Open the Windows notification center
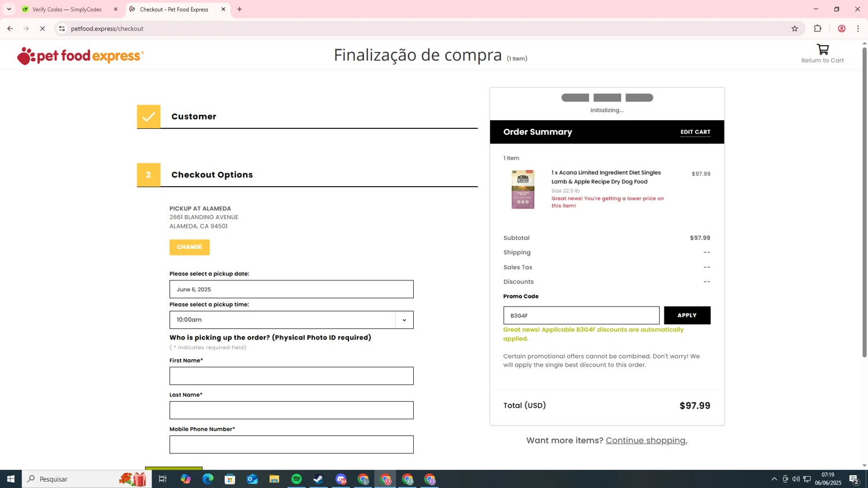This screenshot has height=488, width=868. (854, 479)
